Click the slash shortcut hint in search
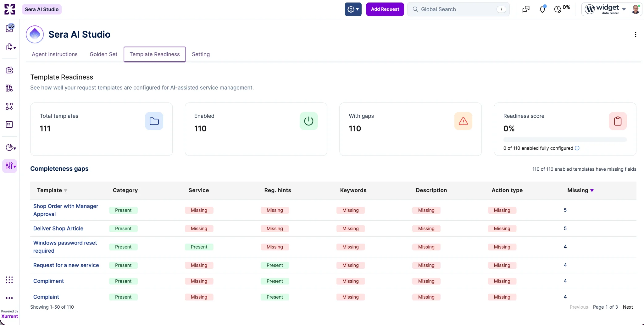Viewport: 644px width, 325px height. pyautogui.click(x=501, y=9)
